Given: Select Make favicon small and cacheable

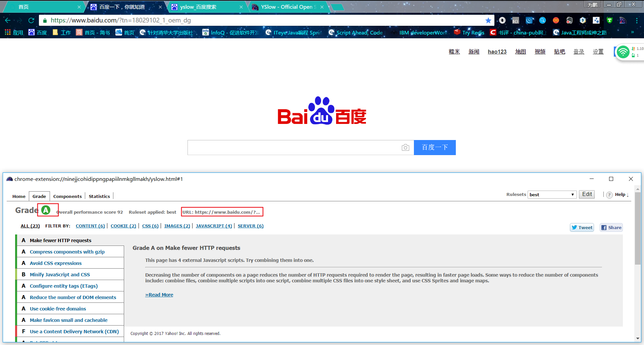Looking at the screenshot, I should point(70,320).
